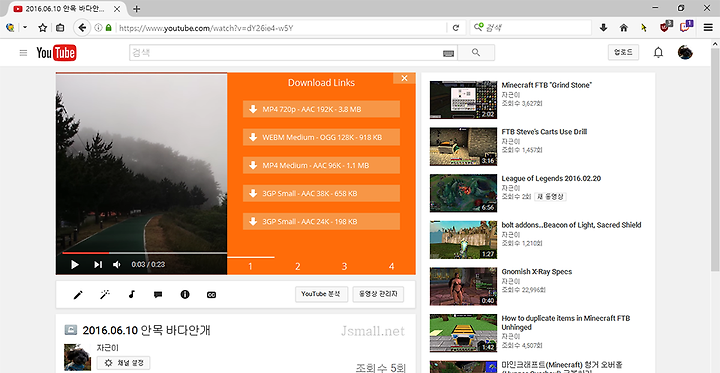Open the browser downloads arrow icon
Screen dimensions: 720x373
click(x=603, y=28)
